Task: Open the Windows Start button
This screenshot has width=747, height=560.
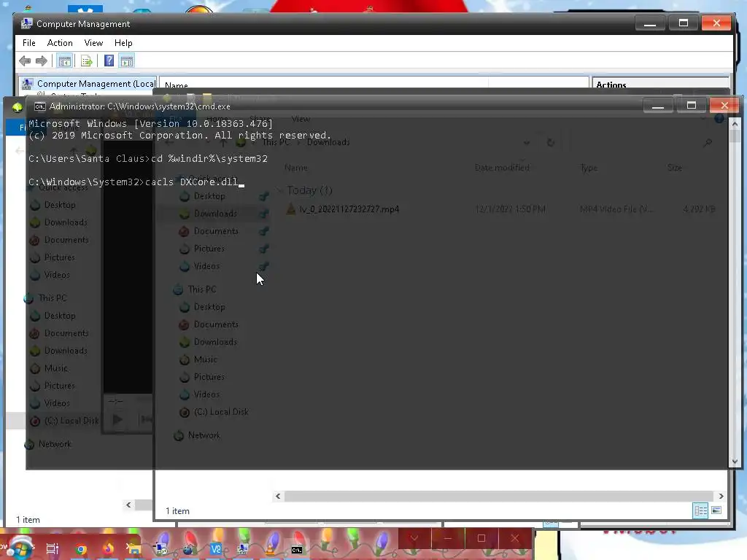Action: [19, 548]
